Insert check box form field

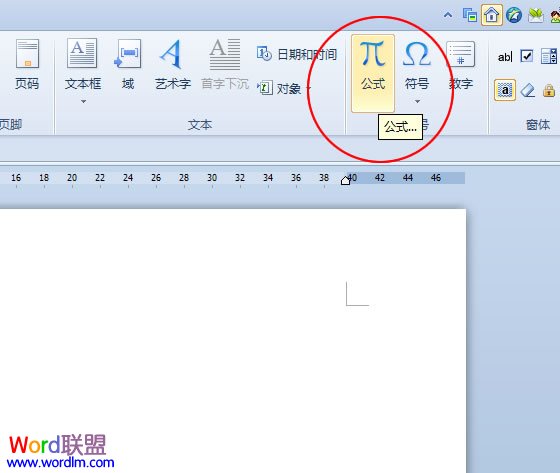click(527, 56)
